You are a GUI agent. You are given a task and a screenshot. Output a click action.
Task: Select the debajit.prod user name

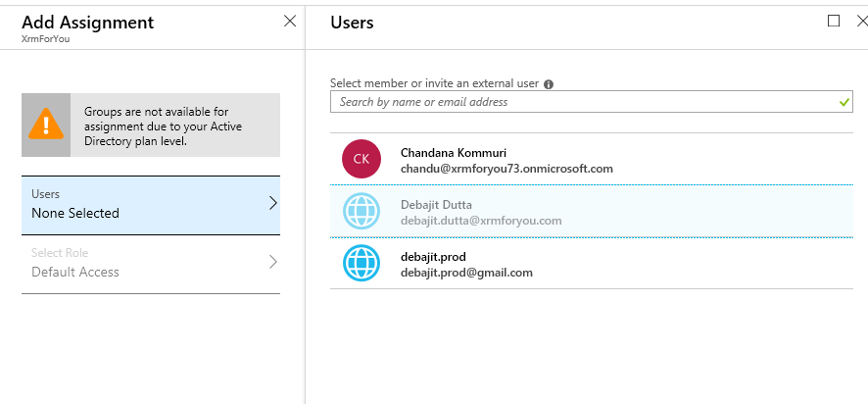tap(433, 256)
